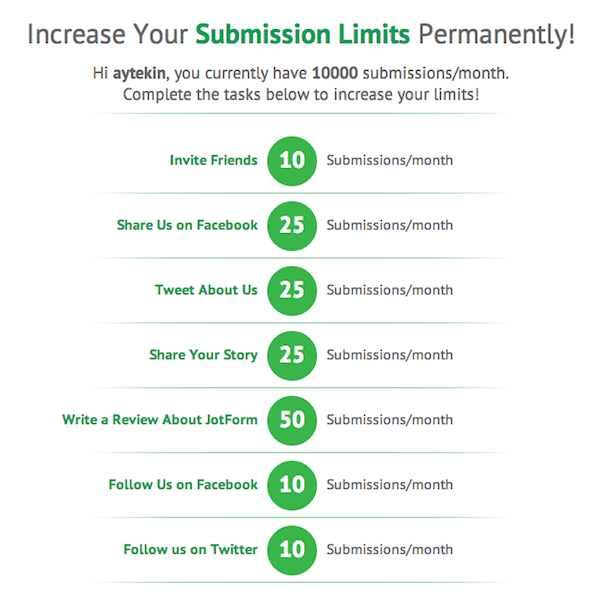Click the Invite Friends link

pyautogui.click(x=213, y=160)
